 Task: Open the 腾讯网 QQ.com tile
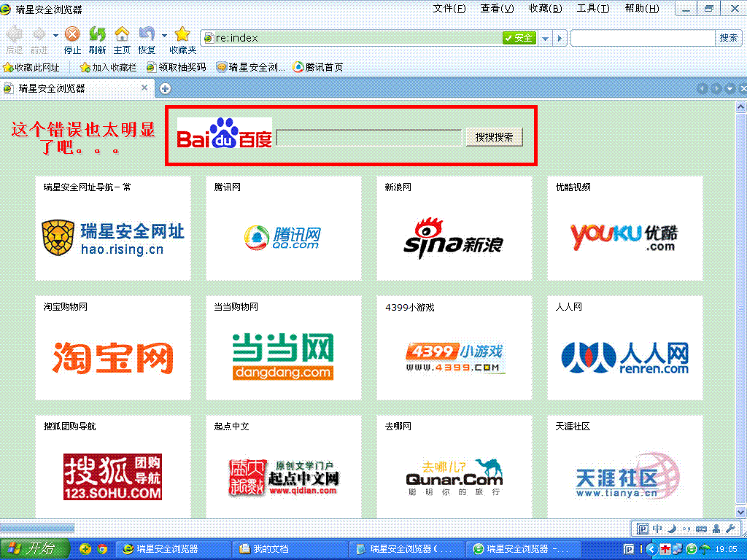(x=284, y=228)
